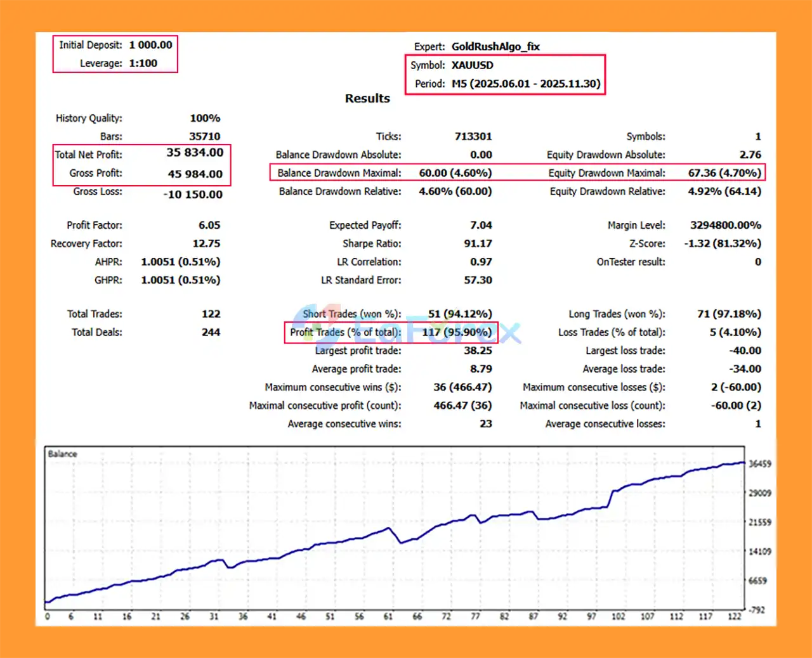The image size is (812, 658).
Task: Click the Profit Factor value 6.05
Action: coord(209,225)
